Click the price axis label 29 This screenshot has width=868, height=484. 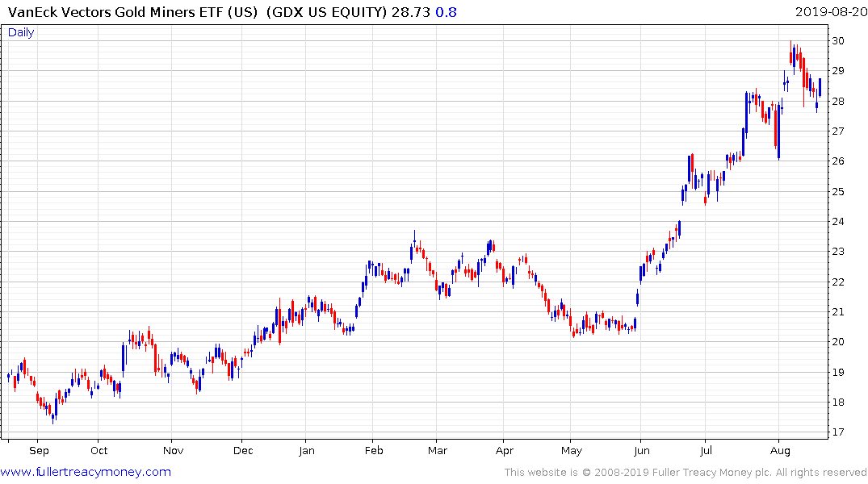pyautogui.click(x=837, y=71)
